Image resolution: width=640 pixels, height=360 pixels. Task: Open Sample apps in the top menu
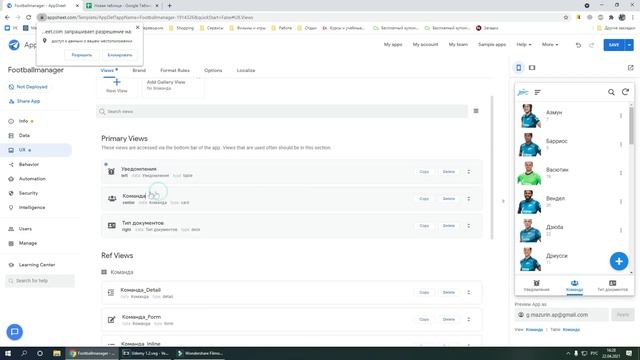click(x=492, y=44)
